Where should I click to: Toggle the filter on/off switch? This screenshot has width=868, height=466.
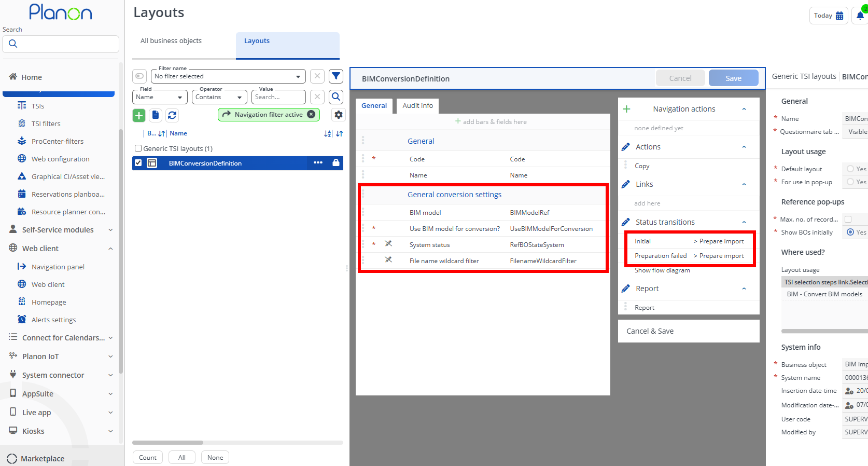click(139, 76)
